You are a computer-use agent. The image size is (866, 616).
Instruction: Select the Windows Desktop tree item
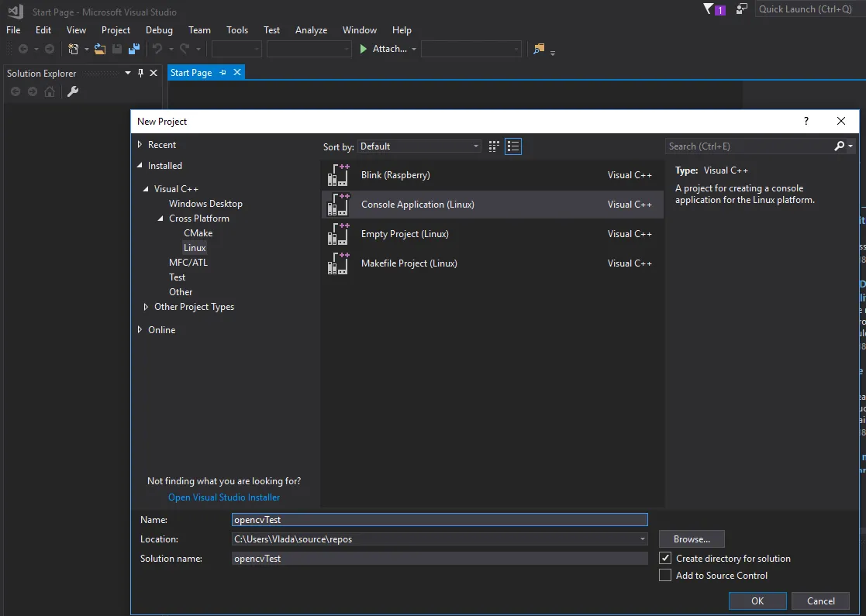[x=205, y=204]
